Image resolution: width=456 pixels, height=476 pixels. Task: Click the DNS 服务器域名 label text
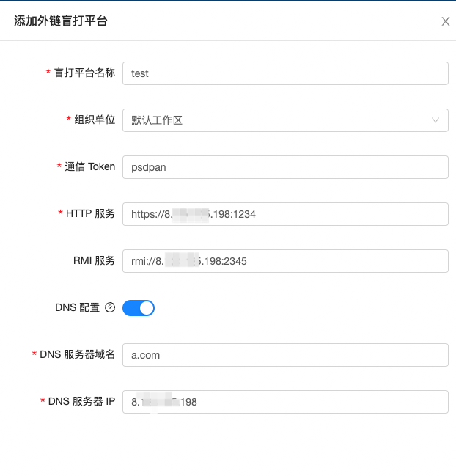tap(78, 354)
